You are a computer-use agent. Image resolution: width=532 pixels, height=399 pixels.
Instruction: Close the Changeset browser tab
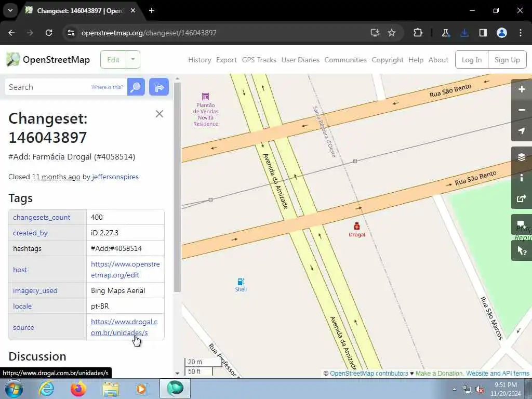pos(133,10)
